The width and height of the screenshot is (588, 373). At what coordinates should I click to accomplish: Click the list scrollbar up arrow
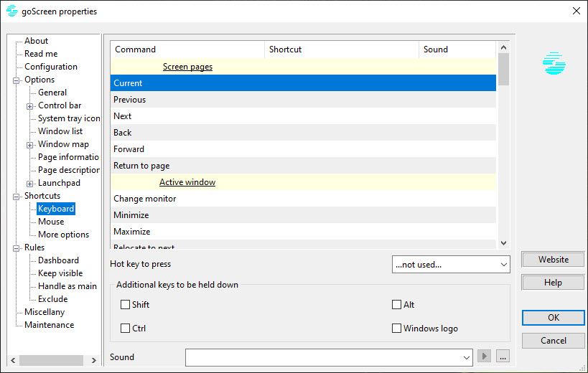[503, 47]
